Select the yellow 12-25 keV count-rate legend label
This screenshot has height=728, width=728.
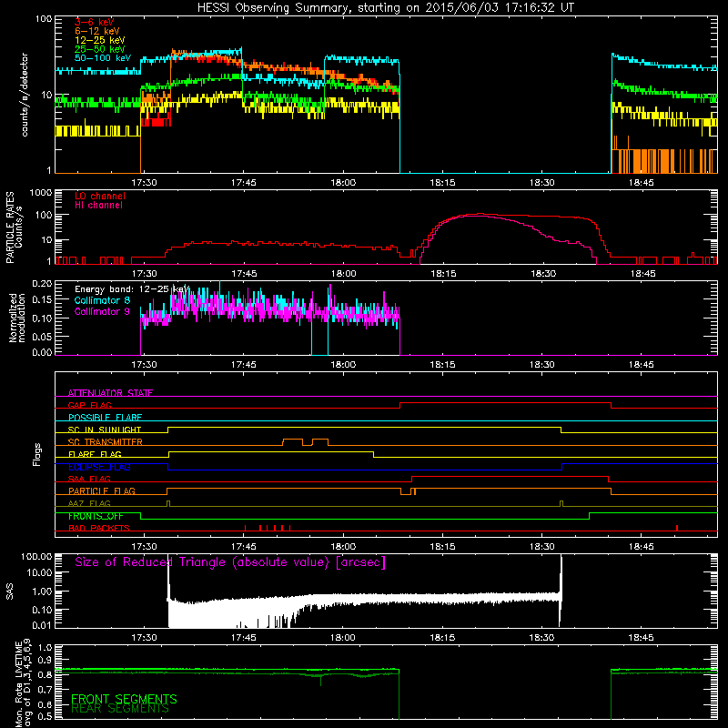(100, 40)
